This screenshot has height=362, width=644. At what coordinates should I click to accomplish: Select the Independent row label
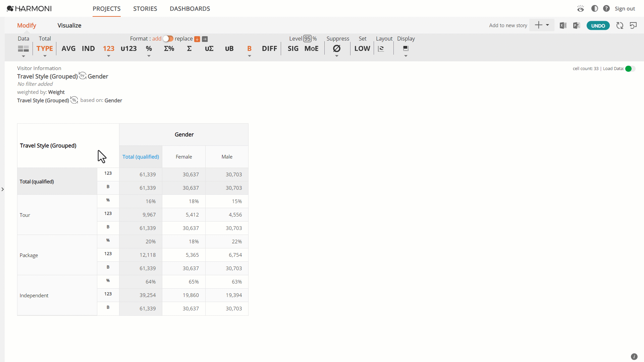[x=57, y=295]
